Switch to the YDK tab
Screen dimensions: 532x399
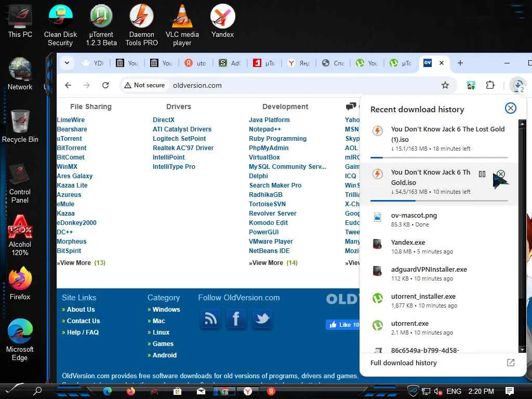coord(93,63)
